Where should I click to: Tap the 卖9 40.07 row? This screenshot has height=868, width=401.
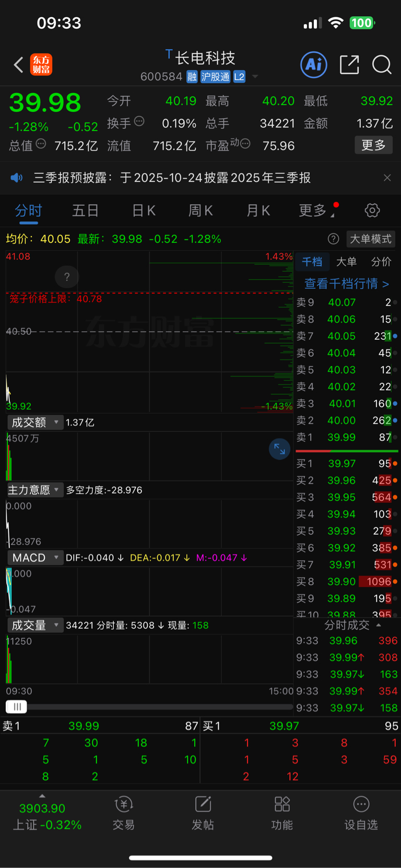pyautogui.click(x=347, y=302)
